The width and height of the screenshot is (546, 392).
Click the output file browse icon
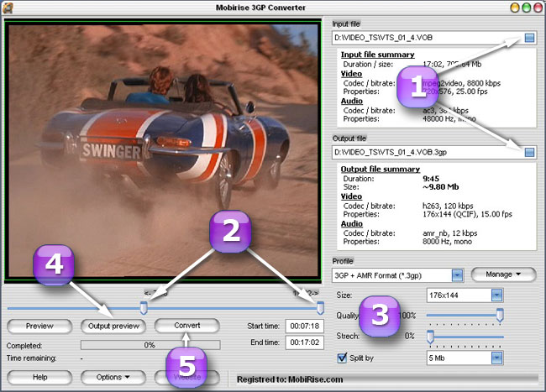click(529, 152)
